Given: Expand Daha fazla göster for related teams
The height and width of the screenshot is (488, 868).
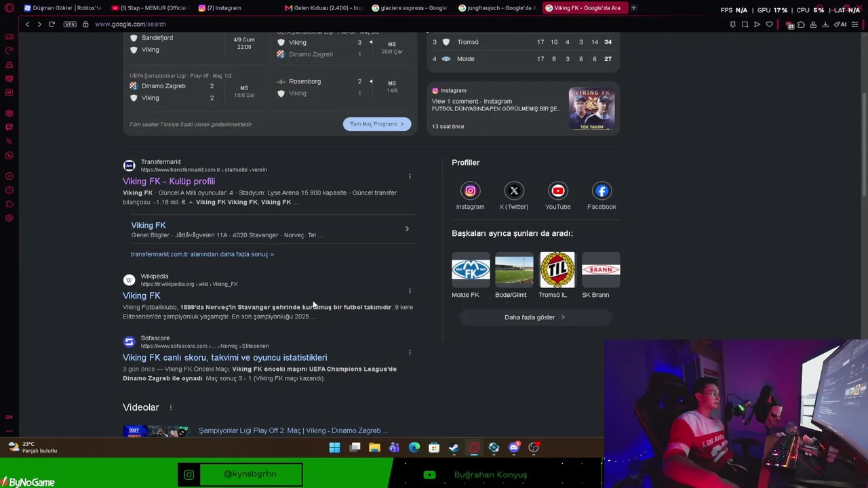Looking at the screenshot, I should [x=535, y=317].
